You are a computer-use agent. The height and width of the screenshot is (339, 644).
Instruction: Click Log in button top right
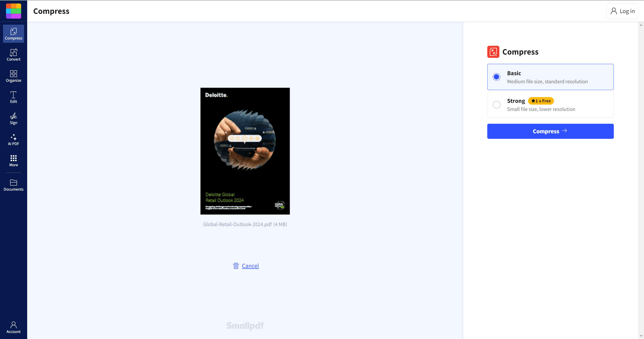(623, 11)
